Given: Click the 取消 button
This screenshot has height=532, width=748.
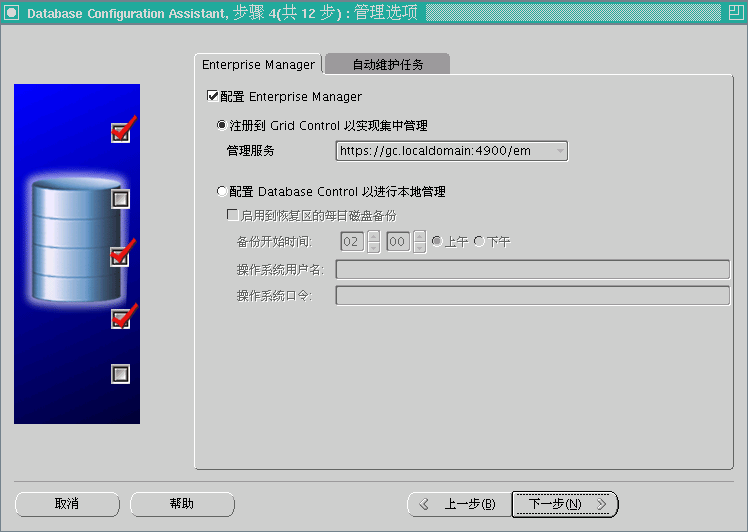Looking at the screenshot, I should pyautogui.click(x=67, y=504).
